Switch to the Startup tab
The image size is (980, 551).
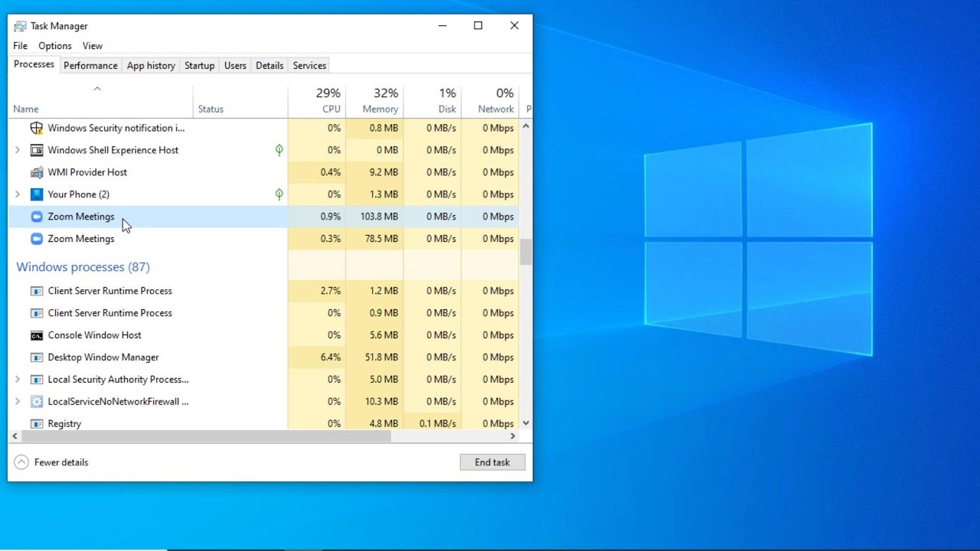coord(199,66)
